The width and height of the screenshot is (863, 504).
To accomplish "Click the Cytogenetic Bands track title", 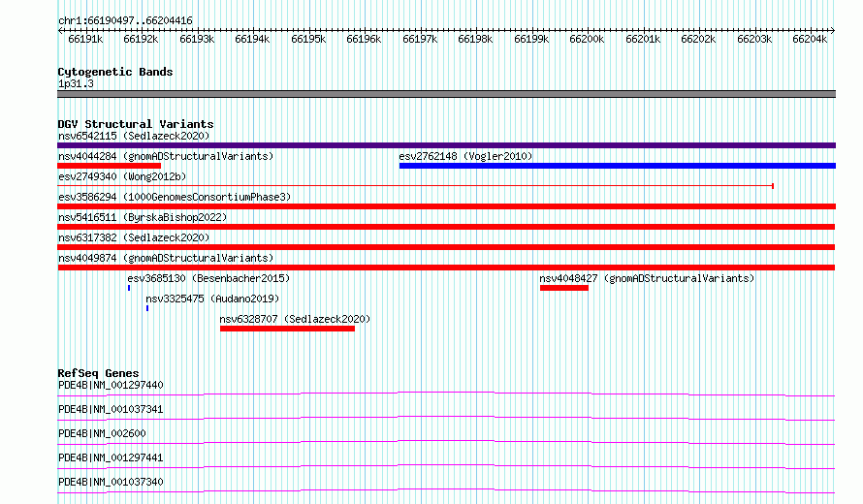I will tap(115, 72).
